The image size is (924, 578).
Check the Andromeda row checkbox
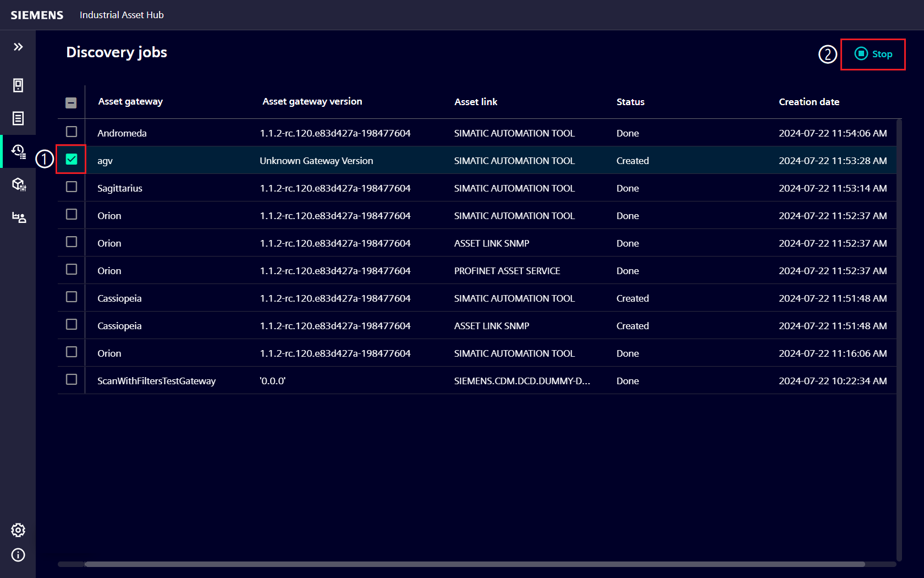[x=71, y=132]
